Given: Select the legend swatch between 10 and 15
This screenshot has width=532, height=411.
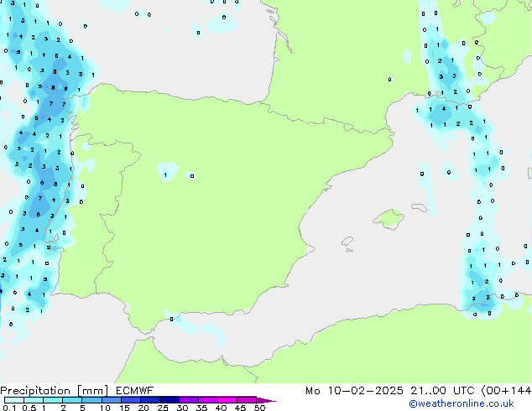Looking at the screenshot, I should [112, 400].
